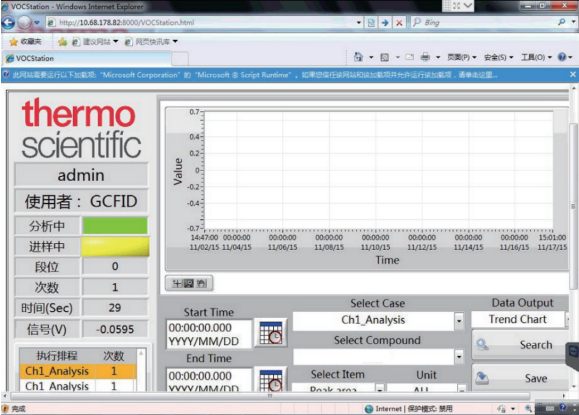This screenshot has height=415, width=579.
Task: Open the 网页快讯库 web slice gallery
Action: [x=151, y=42]
